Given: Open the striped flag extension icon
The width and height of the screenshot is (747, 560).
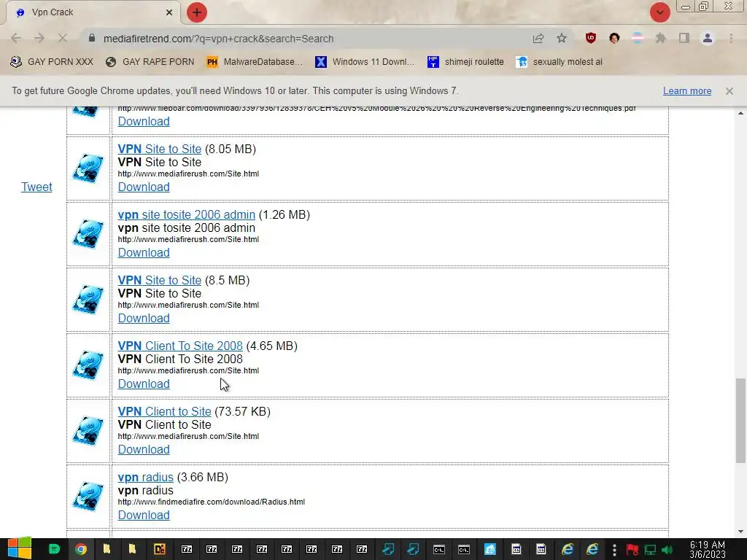Looking at the screenshot, I should coord(638,39).
